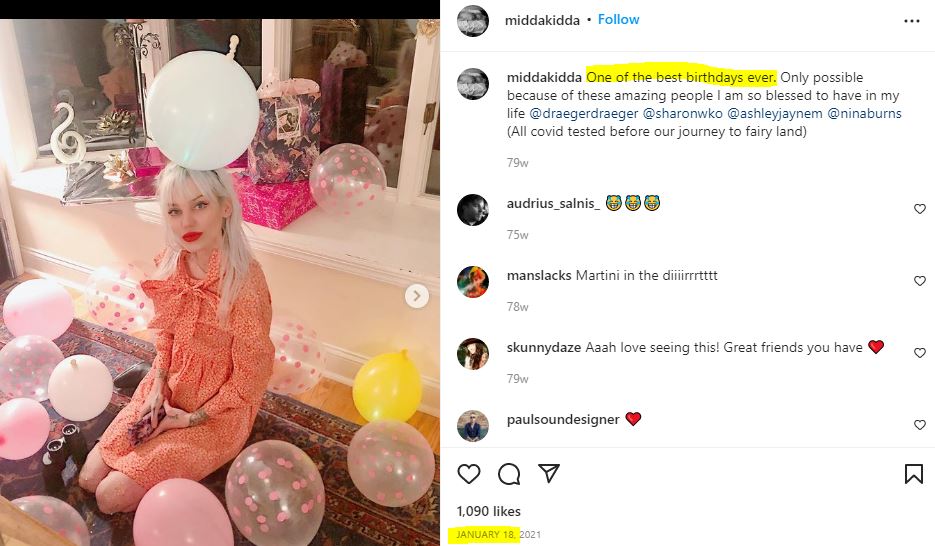The image size is (935, 546).
Task: Open @sharonwko tagged profile
Action: (683, 113)
